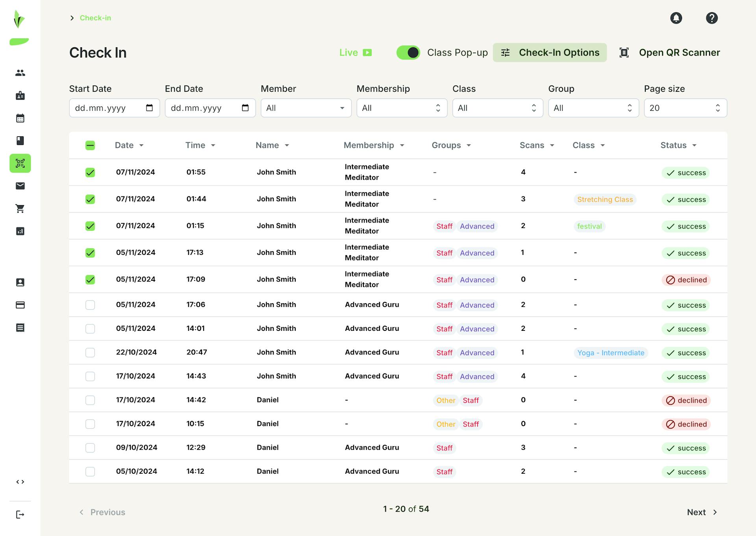The width and height of the screenshot is (756, 536).
Task: Click the Check-in breadcrumb link
Action: tap(95, 18)
